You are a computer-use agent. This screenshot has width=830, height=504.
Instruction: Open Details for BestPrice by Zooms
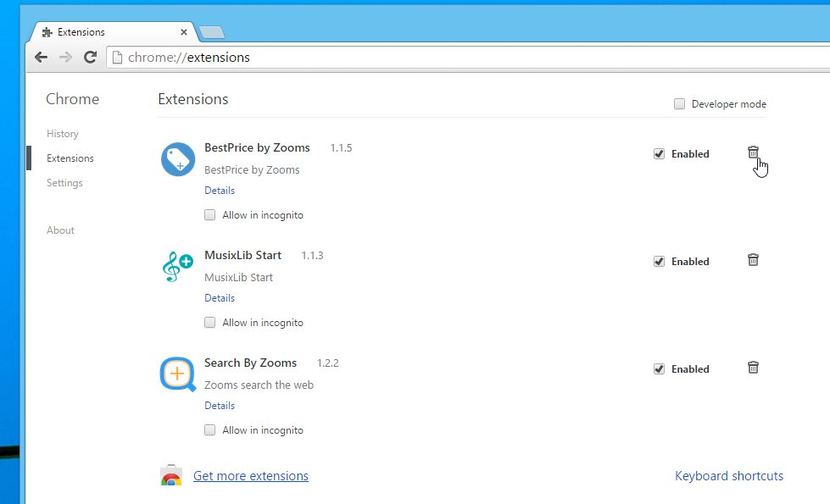[219, 191]
